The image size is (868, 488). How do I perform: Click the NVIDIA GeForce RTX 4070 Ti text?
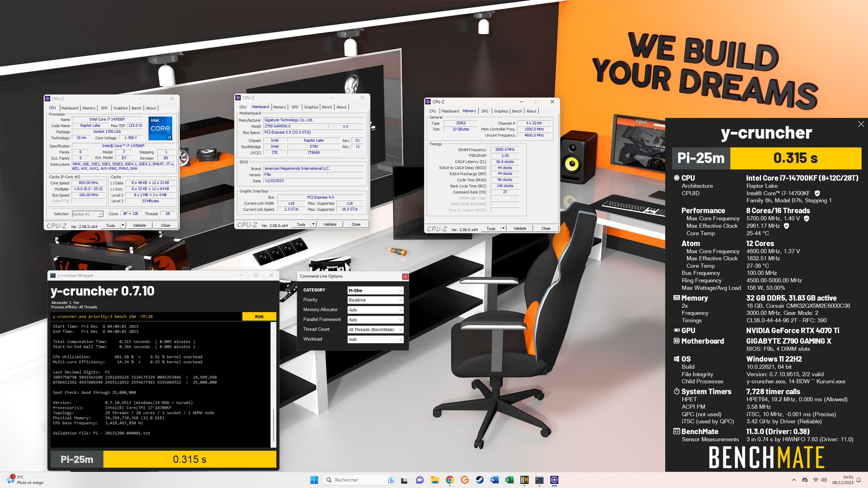[x=793, y=330]
